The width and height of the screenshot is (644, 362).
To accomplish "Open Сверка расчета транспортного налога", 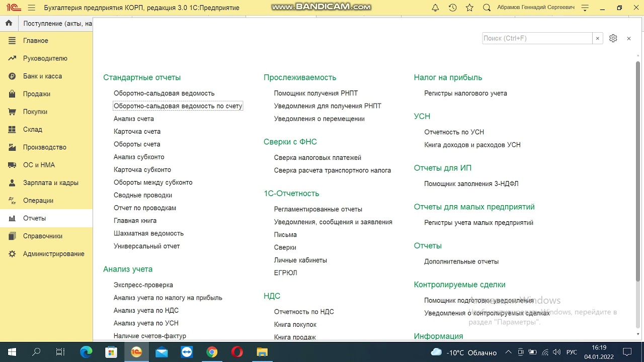I will click(x=333, y=170).
